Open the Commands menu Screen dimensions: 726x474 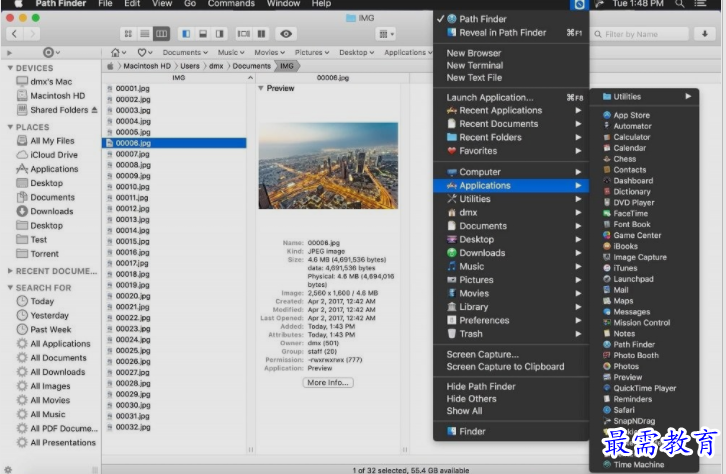(231, 4)
